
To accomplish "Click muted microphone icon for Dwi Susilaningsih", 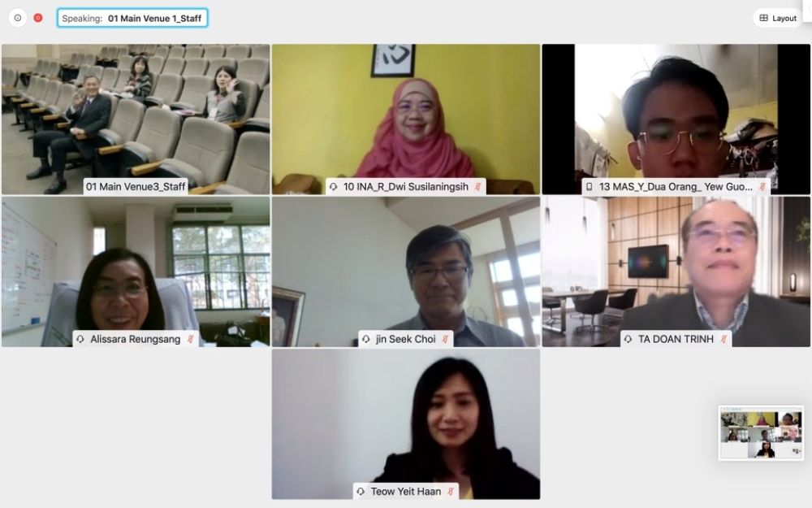I will [x=478, y=187].
